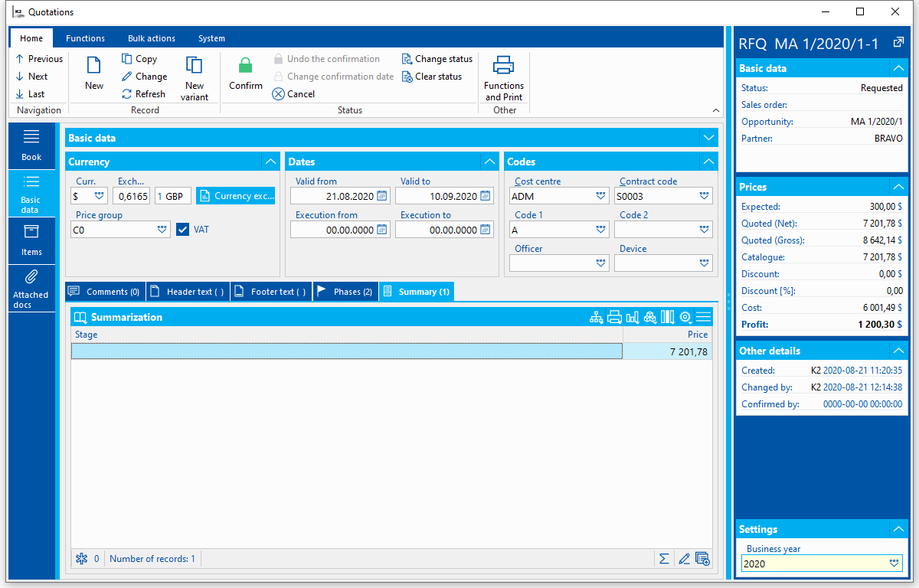This screenshot has width=919, height=588.
Task: Collapse the Currency section
Action: (270, 162)
